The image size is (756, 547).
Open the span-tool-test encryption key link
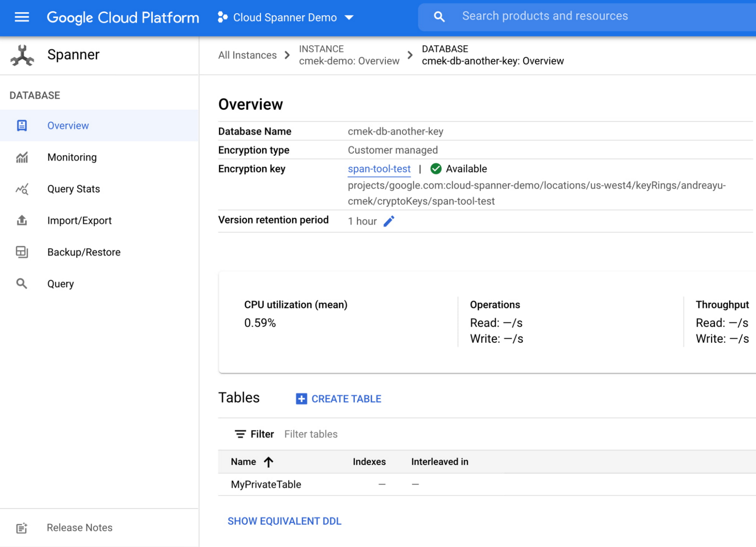379,169
